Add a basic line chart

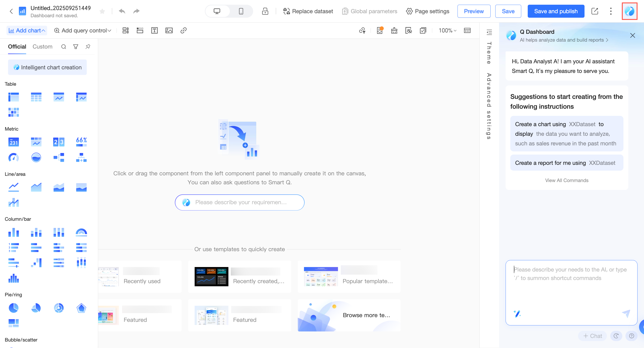point(13,187)
